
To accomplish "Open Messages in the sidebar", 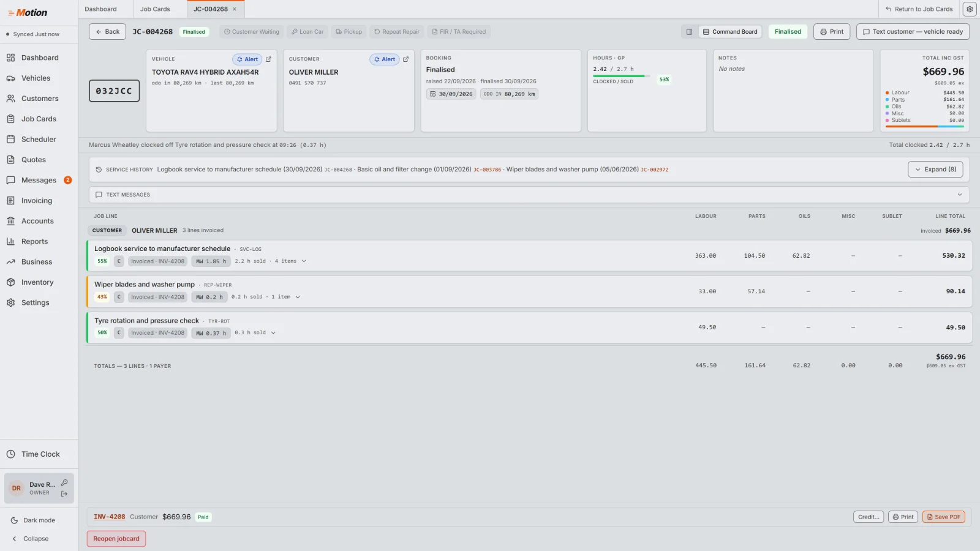I will click(x=39, y=180).
